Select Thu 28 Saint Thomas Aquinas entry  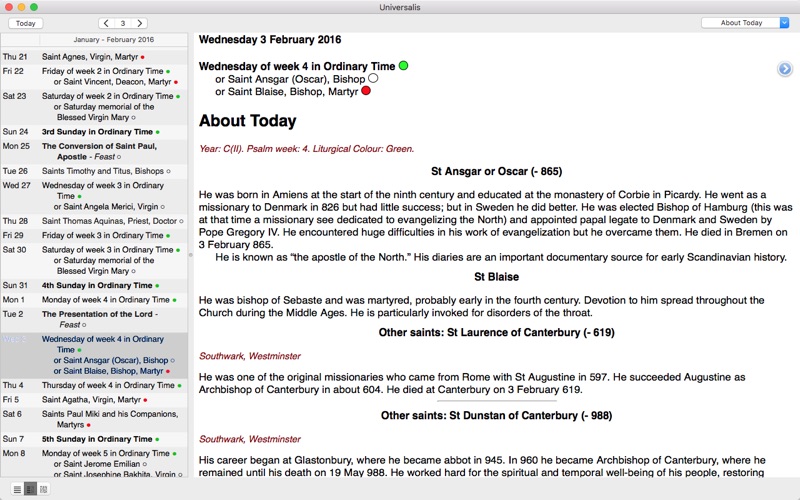tap(94, 221)
